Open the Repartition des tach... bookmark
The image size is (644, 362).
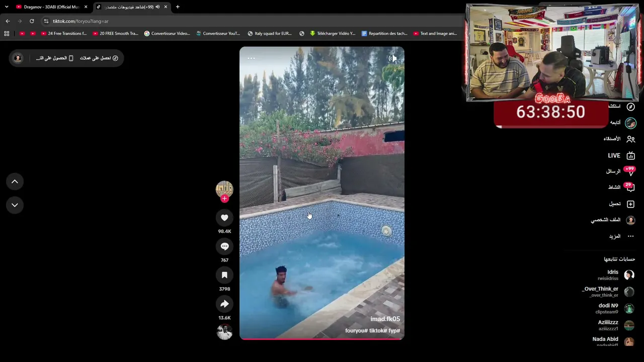pos(384,34)
